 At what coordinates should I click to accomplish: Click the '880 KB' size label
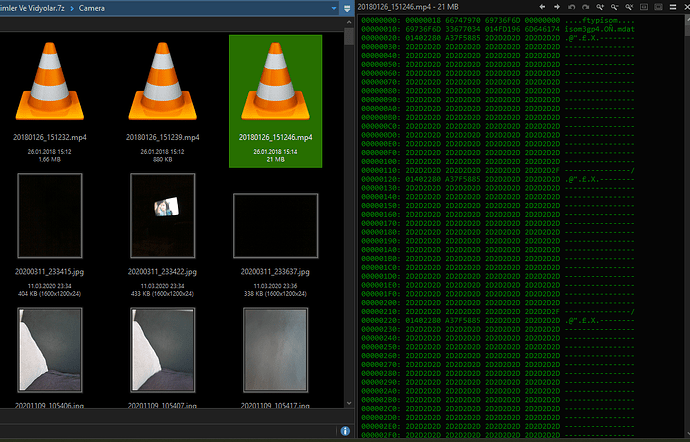pos(162,159)
